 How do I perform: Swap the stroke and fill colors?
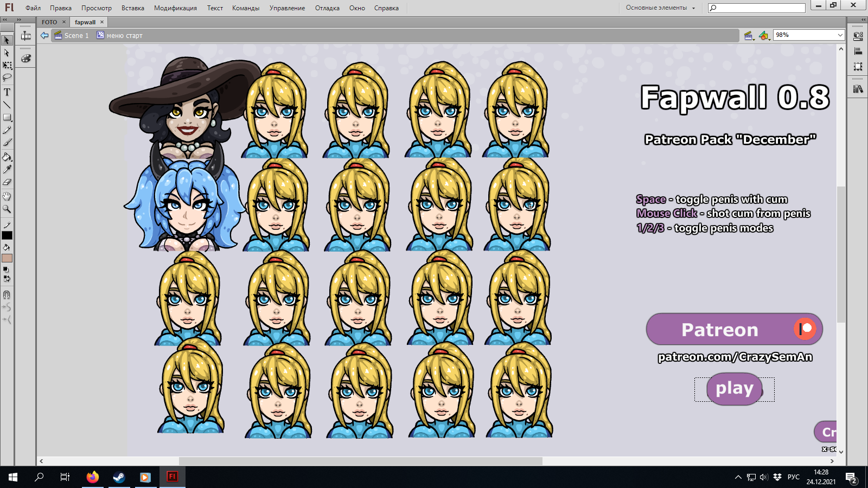6,279
